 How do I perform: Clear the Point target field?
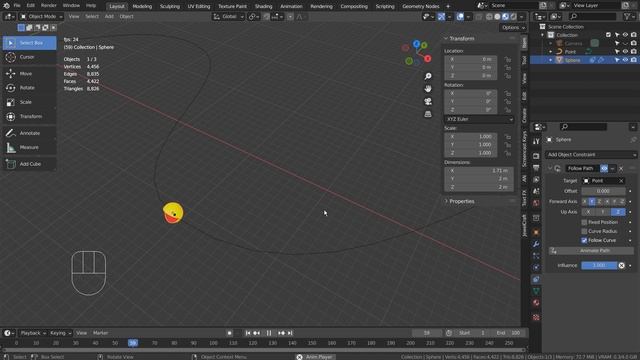click(x=621, y=181)
